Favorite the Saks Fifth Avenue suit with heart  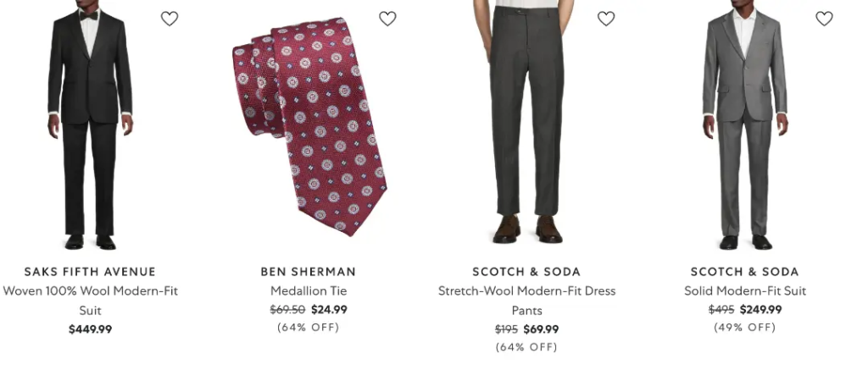[170, 19]
